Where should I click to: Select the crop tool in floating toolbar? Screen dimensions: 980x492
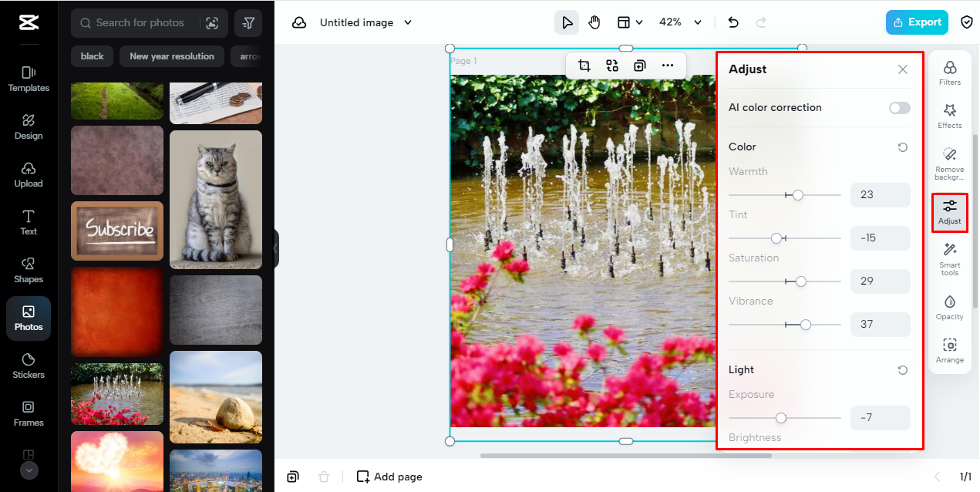(584, 66)
